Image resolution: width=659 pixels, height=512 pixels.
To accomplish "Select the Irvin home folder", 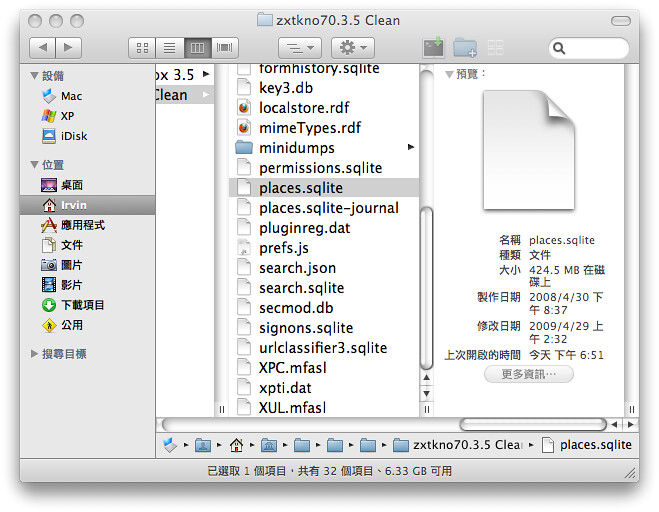I will tap(87, 205).
